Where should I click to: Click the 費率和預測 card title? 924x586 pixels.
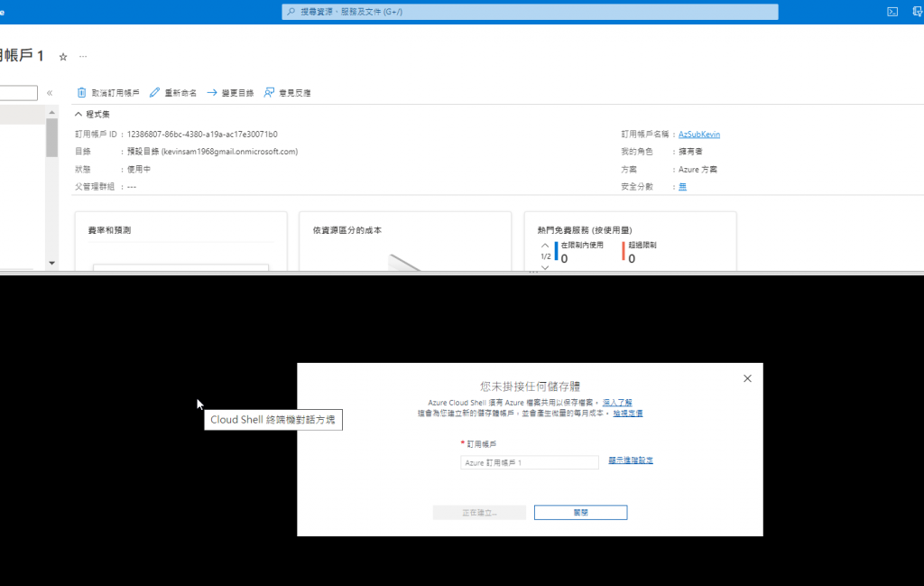109,230
